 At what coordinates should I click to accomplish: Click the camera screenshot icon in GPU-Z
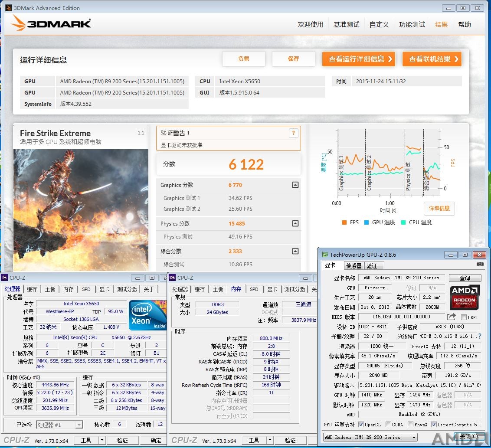(x=480, y=264)
